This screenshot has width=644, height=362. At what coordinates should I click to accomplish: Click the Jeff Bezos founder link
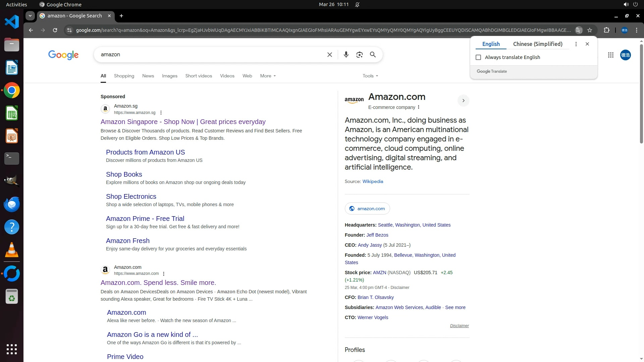click(x=377, y=235)
